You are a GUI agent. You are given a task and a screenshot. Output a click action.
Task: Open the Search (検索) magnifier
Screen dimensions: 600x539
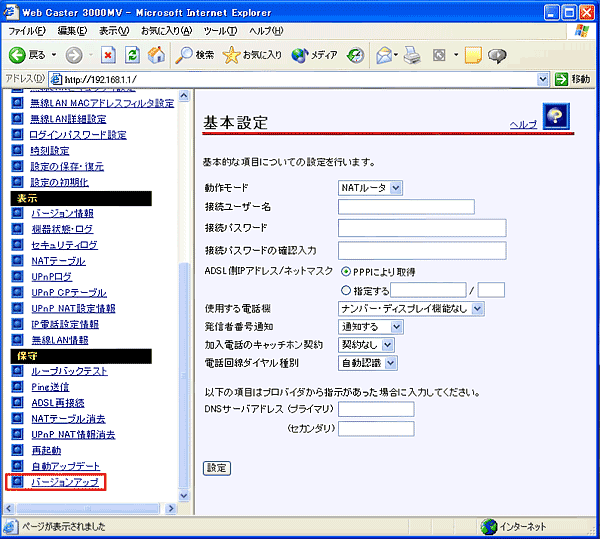coord(194,55)
